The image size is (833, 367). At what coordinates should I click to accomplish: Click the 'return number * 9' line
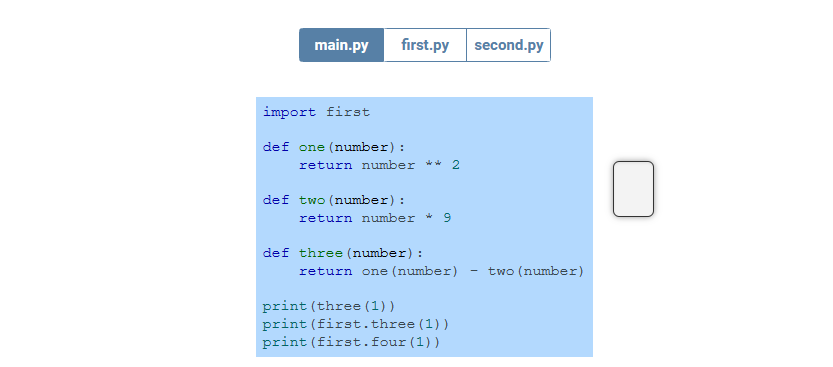tap(375, 218)
